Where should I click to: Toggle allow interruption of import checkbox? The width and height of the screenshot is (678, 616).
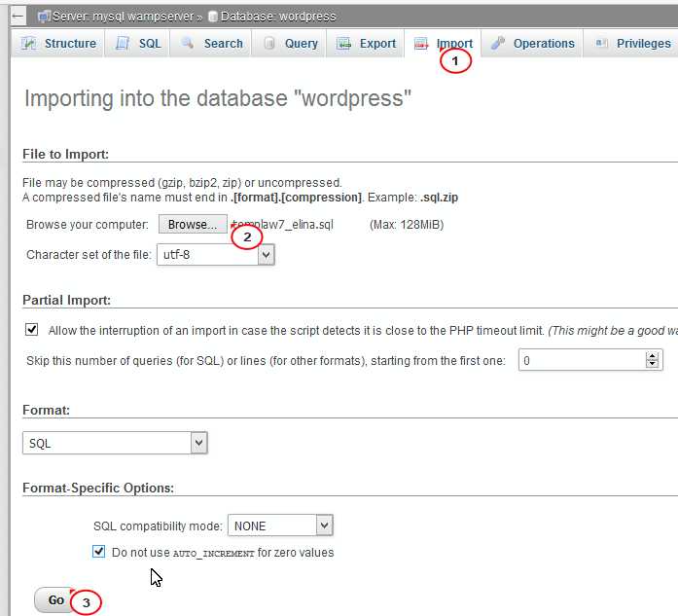(31, 330)
